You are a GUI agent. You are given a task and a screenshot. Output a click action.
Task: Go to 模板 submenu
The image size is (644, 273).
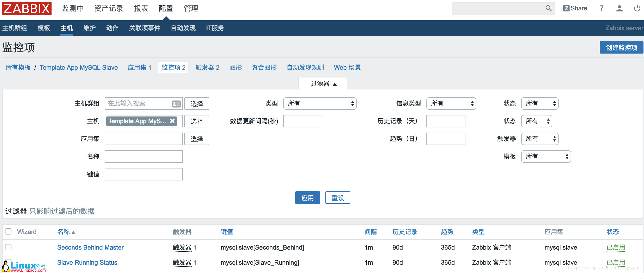pos(44,28)
